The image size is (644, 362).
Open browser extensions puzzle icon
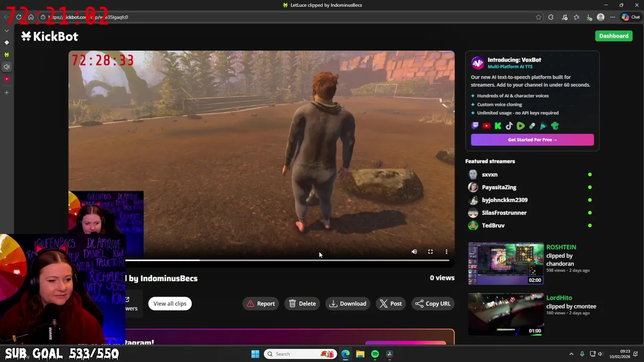pos(551,17)
